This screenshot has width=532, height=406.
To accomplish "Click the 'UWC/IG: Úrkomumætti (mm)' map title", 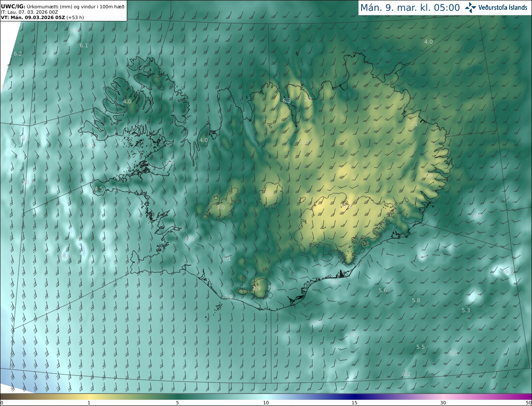I will coord(63,6).
